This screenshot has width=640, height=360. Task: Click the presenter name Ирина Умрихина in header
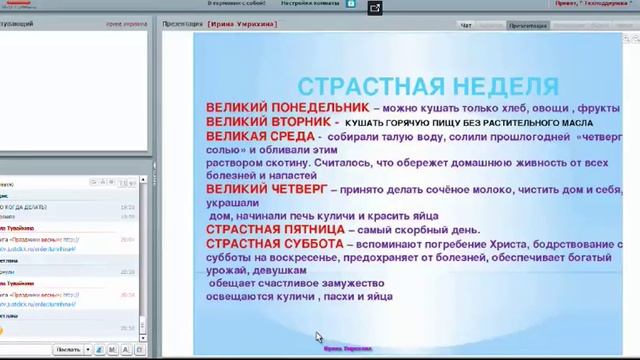pyautogui.click(x=242, y=24)
